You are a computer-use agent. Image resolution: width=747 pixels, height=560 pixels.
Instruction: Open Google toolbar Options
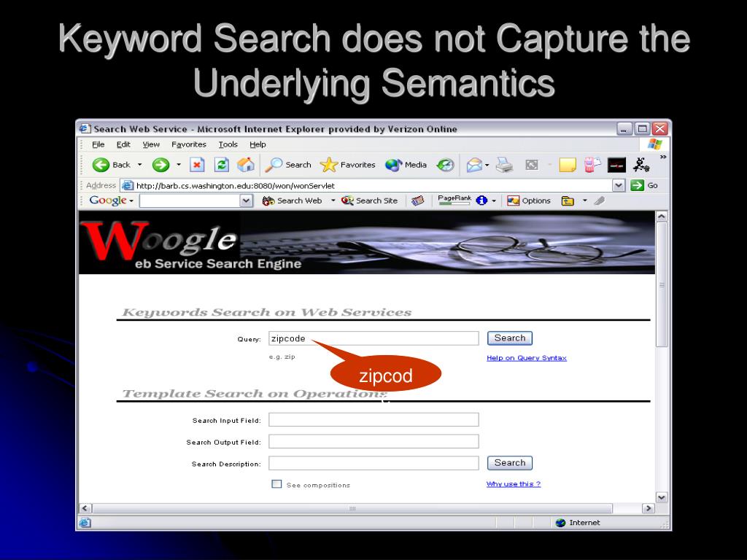click(529, 201)
